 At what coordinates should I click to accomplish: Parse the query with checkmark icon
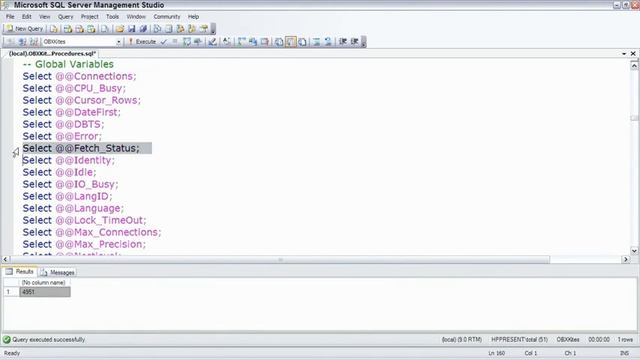[x=164, y=42]
